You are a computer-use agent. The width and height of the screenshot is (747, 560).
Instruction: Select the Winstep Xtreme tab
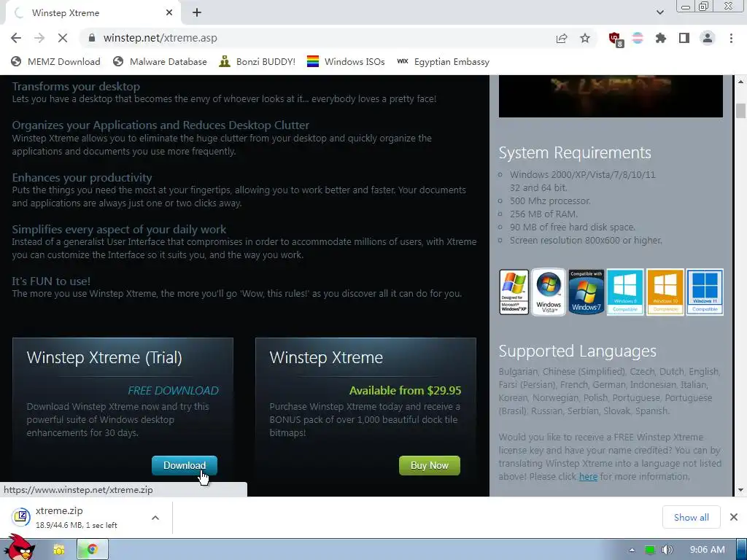coord(93,13)
